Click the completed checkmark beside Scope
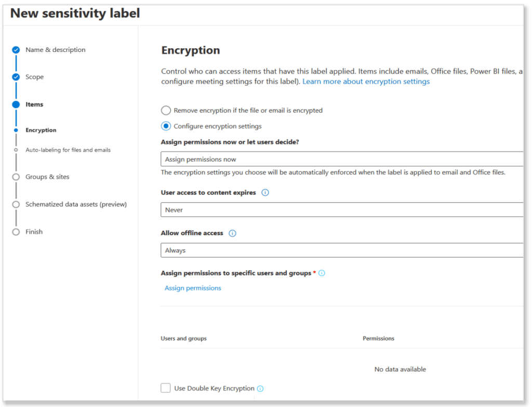Screen dimensions: 532x407 (x=15, y=76)
